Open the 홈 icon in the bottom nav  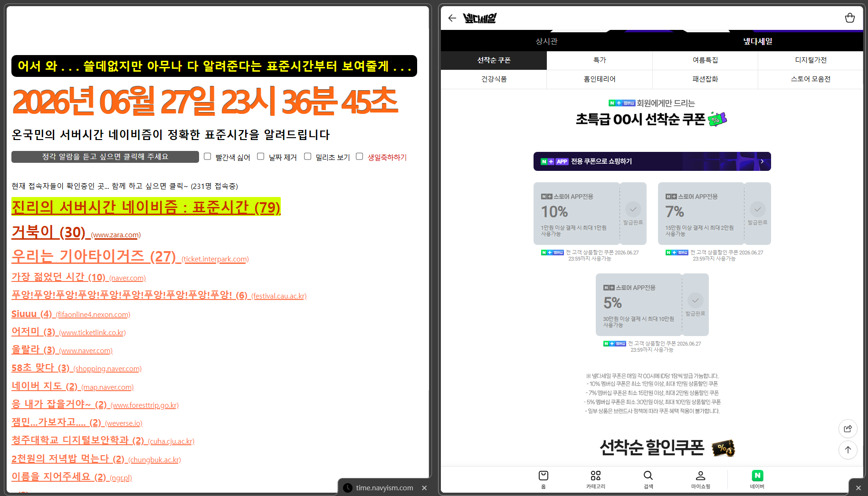point(544,479)
